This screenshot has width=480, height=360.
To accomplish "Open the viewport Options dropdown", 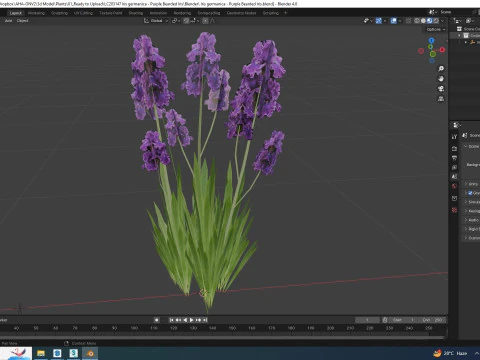I will [x=436, y=29].
